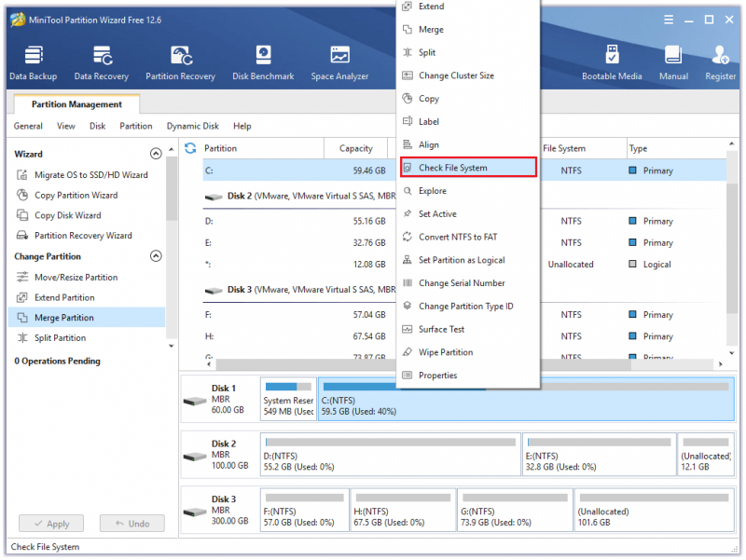Collapse the Wizard section

click(156, 154)
